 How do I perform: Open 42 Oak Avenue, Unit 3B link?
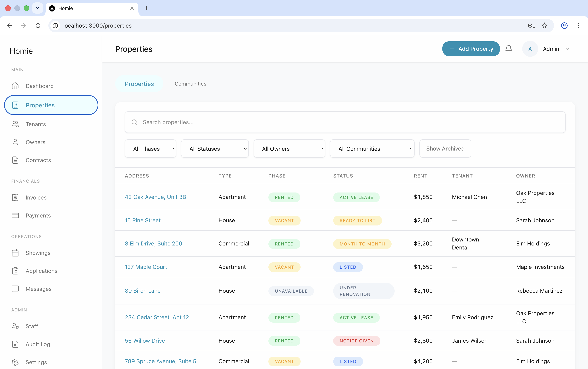(155, 197)
